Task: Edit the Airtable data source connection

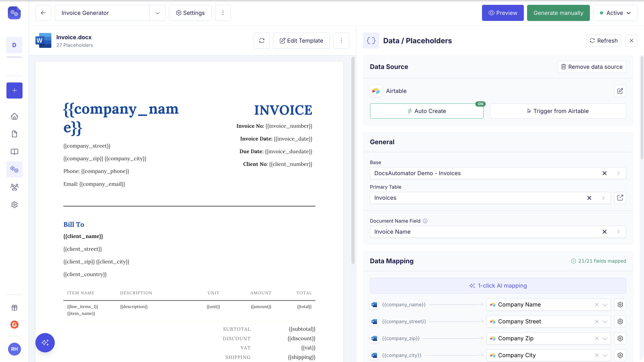Action: [x=620, y=91]
